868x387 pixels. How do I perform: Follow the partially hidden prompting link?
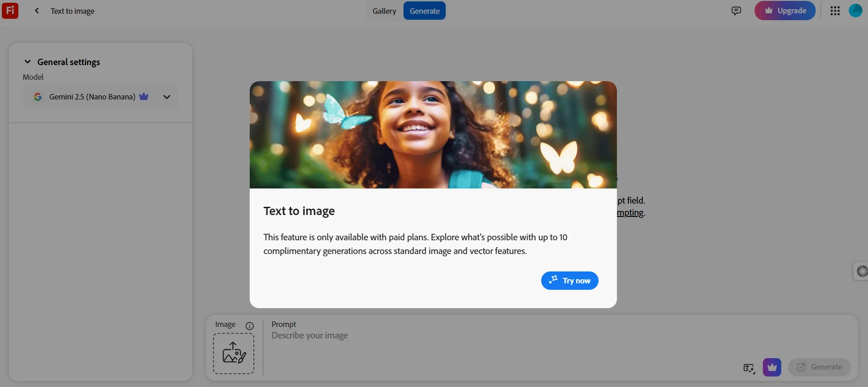pos(631,213)
